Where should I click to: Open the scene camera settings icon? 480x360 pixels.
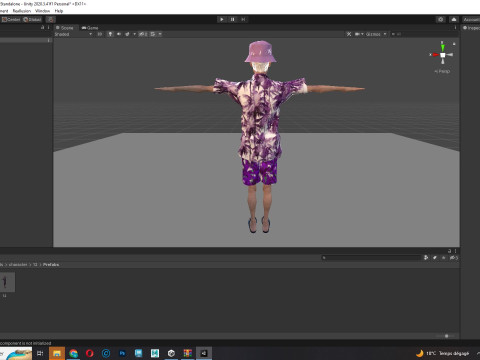357,34
